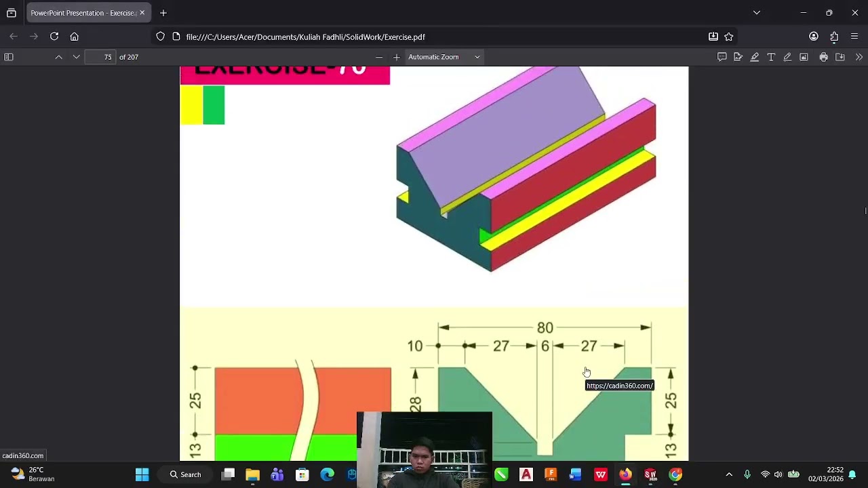Open the Windows Start menu

coord(142,474)
